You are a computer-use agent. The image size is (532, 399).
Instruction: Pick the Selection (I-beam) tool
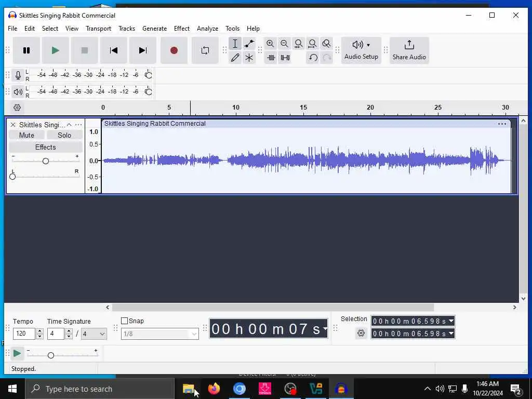[x=235, y=44]
